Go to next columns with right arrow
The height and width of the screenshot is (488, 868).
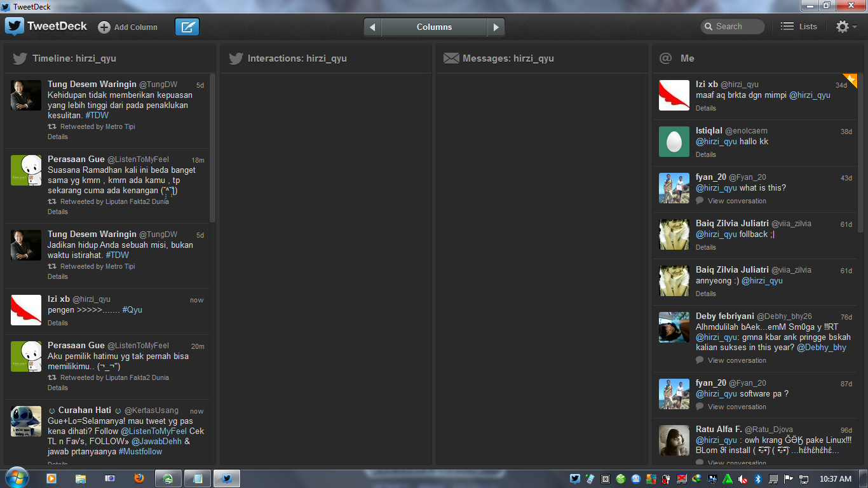click(496, 27)
